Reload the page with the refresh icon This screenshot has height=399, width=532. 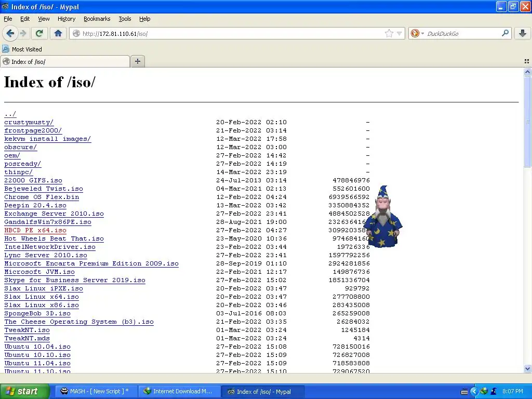tap(39, 33)
